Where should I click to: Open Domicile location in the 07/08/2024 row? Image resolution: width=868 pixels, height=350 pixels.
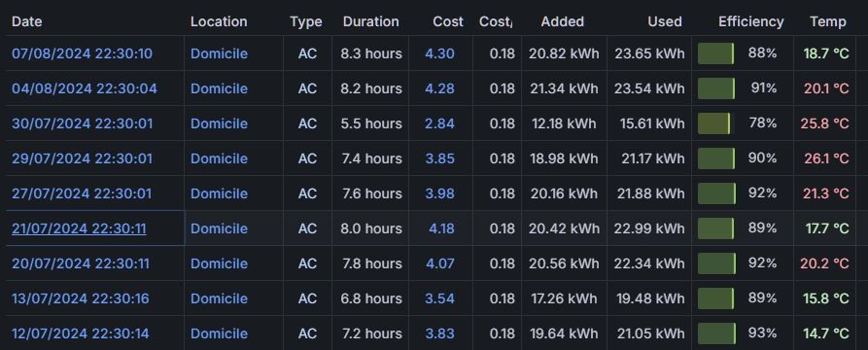click(220, 53)
